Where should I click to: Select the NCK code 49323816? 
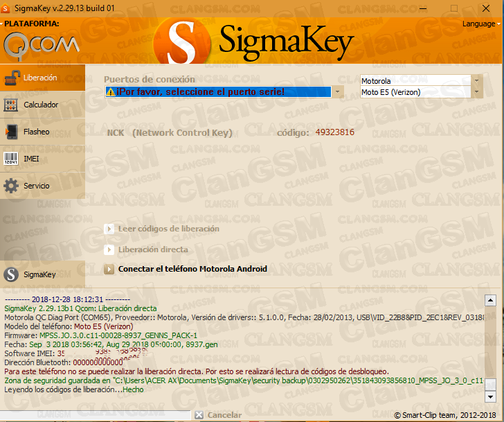[x=334, y=132]
